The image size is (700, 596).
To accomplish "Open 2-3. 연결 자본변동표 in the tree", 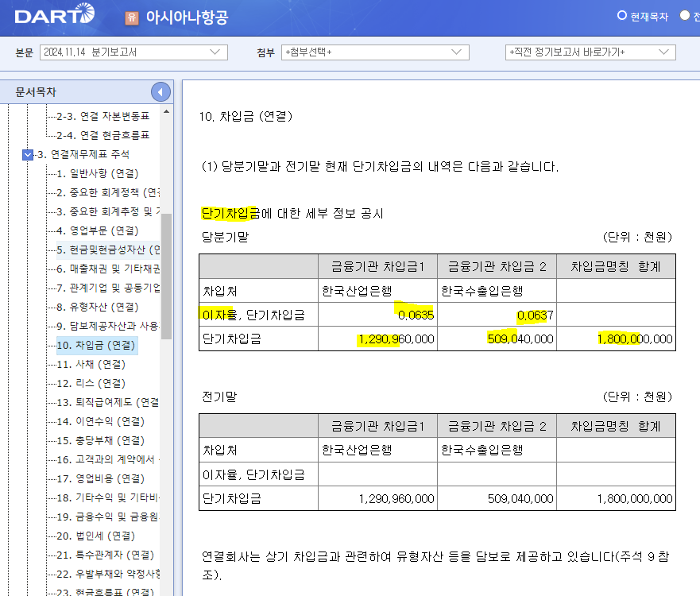I will point(102,116).
